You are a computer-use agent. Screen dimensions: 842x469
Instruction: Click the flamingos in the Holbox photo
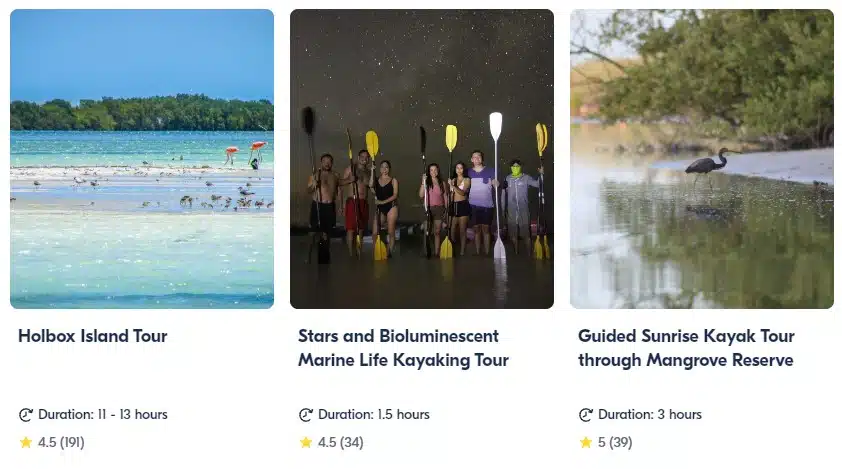click(x=246, y=153)
